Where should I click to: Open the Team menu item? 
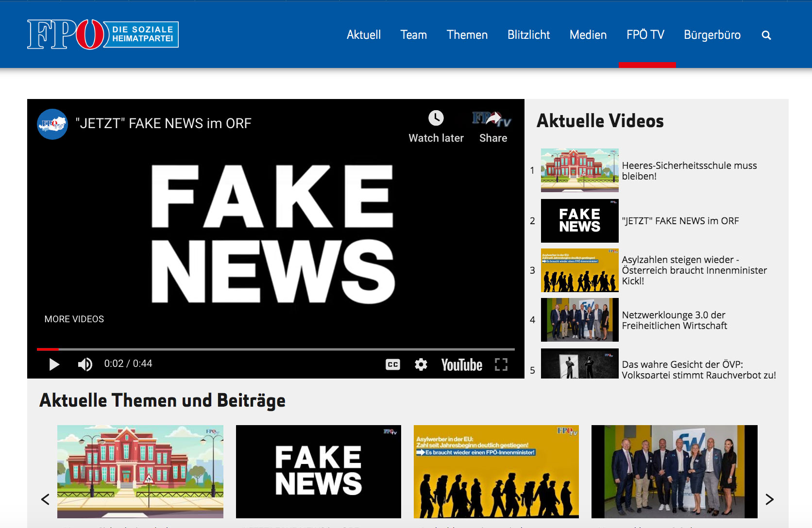[414, 35]
